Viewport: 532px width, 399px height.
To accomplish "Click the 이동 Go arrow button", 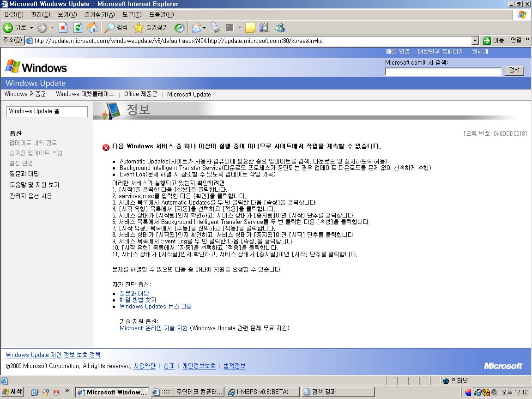I will click(x=493, y=40).
